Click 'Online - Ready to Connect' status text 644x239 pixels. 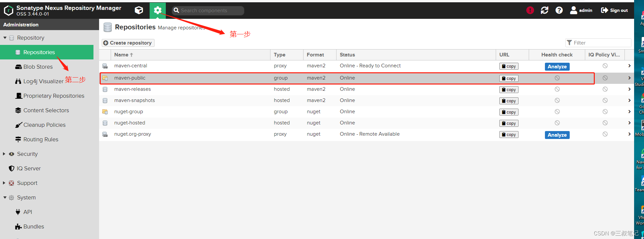[370, 66]
